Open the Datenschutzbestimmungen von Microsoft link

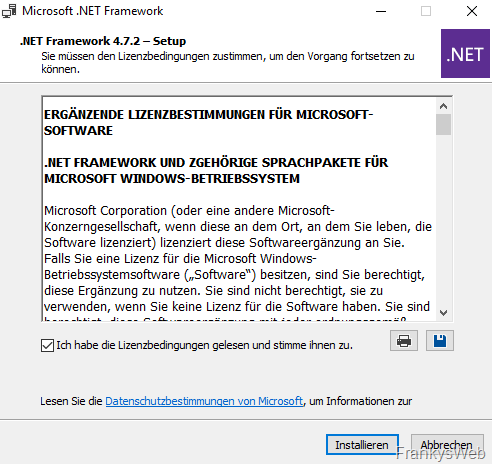point(204,401)
